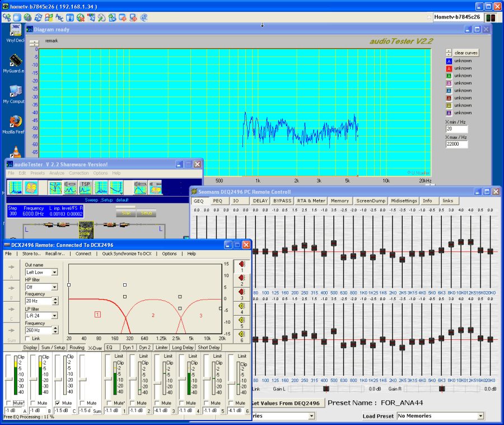
Task: Select output 3 speaker icon in DCX2496
Action: point(242,294)
